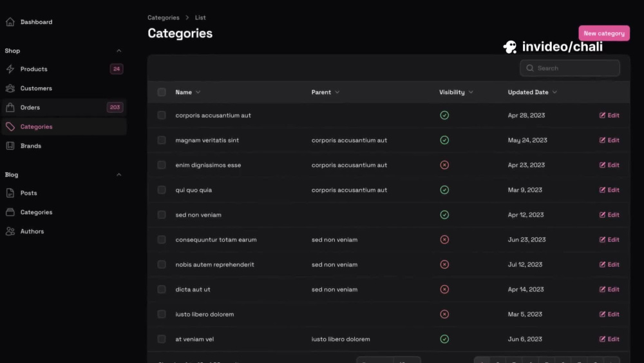This screenshot has width=644, height=363.
Task: Click visibility cross icon for nobis autem reprehenderit
Action: [444, 264]
